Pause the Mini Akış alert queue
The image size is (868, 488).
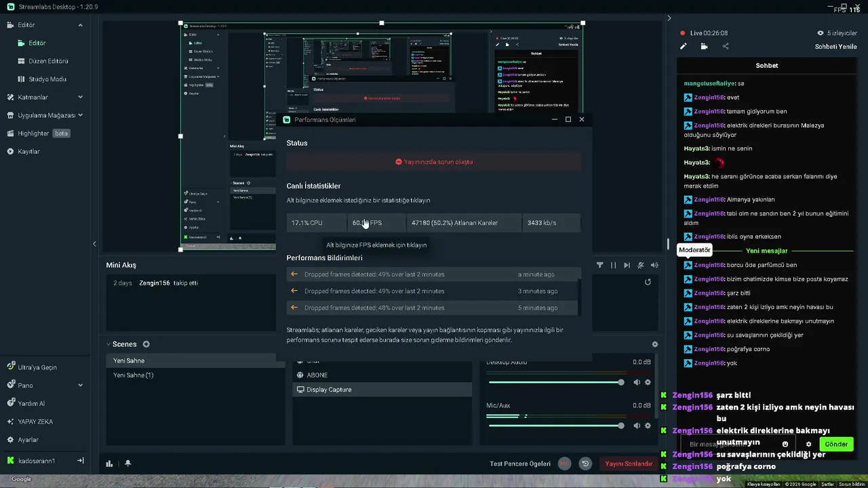click(x=613, y=265)
